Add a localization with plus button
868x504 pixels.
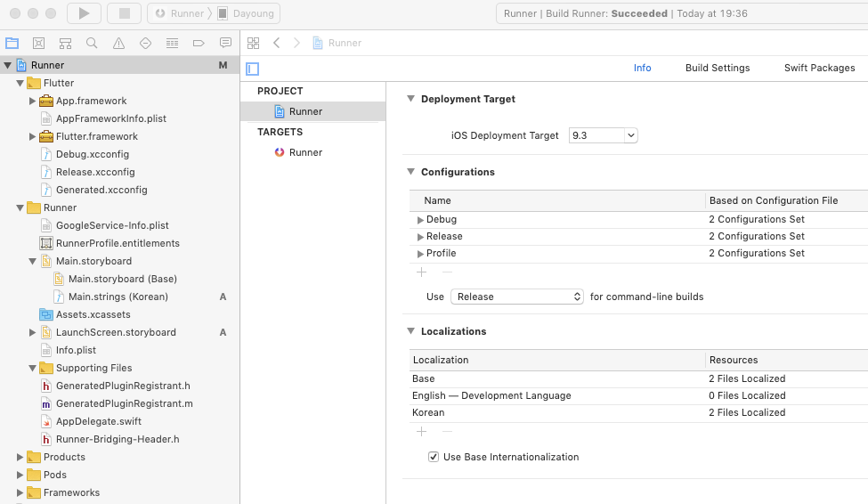421,432
